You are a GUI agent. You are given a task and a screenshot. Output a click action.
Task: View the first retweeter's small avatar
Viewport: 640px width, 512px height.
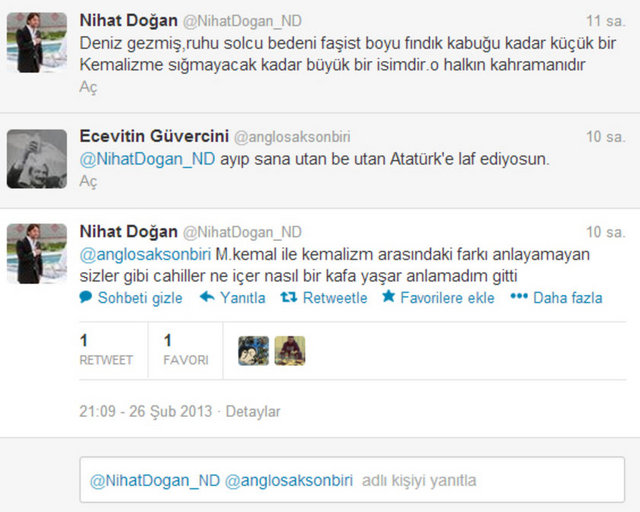click(x=253, y=351)
